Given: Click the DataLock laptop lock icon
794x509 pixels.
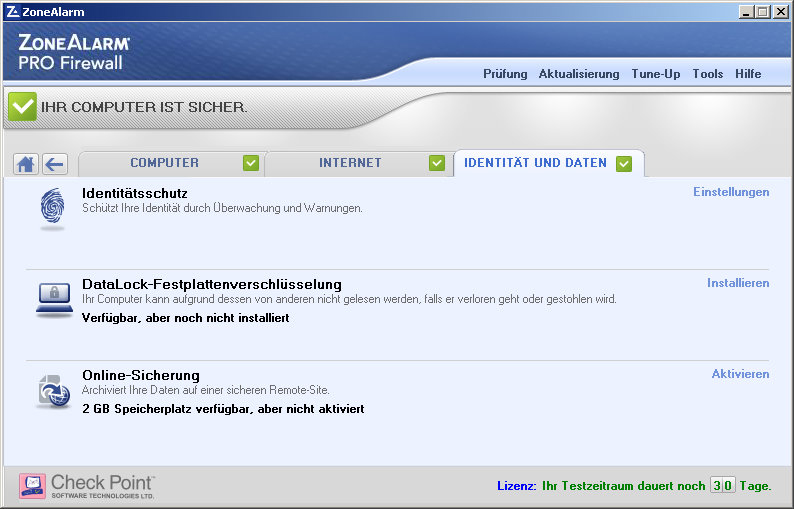Looking at the screenshot, I should point(54,300).
